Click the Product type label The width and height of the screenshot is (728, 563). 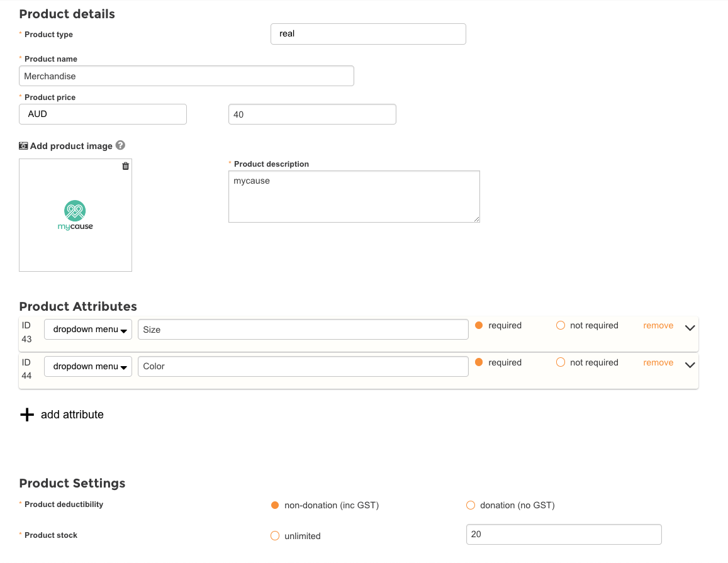[x=48, y=35]
